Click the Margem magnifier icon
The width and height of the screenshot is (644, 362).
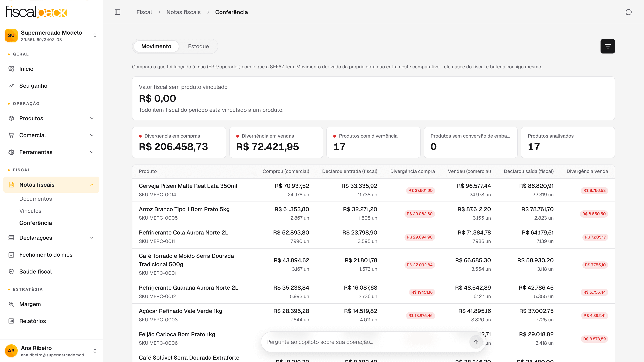[x=11, y=304]
